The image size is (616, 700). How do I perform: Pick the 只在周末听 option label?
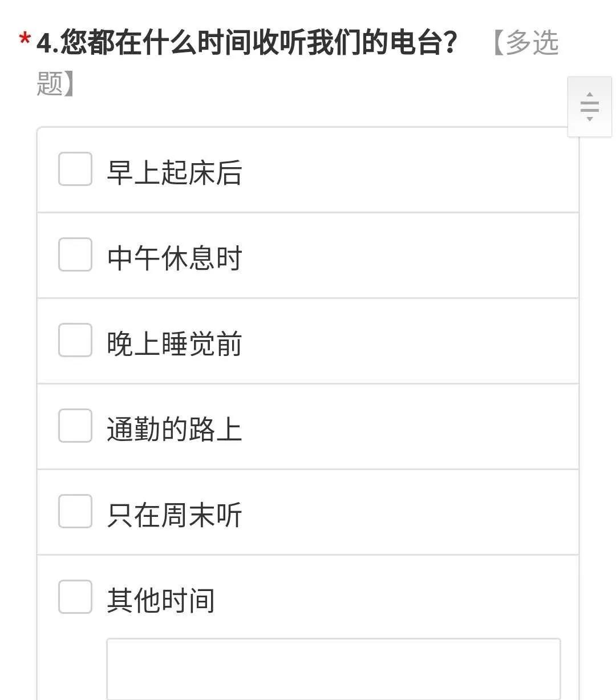point(175,515)
